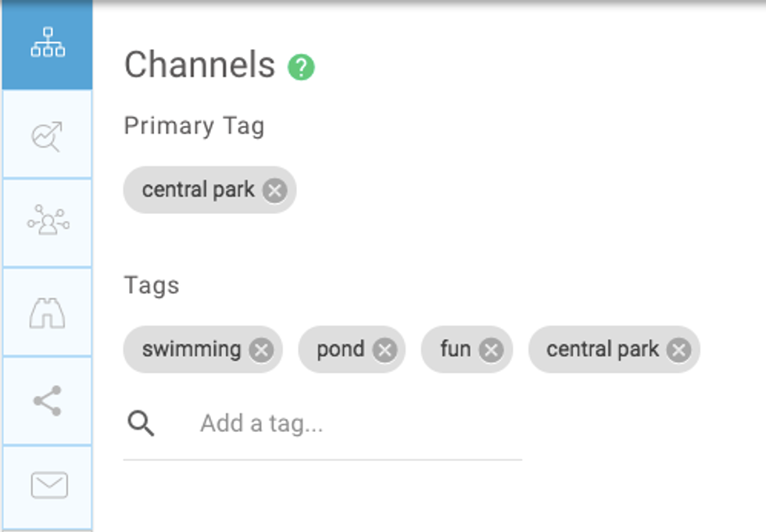The width and height of the screenshot is (766, 532).
Task: Click the primary central park chip label
Action: (198, 190)
